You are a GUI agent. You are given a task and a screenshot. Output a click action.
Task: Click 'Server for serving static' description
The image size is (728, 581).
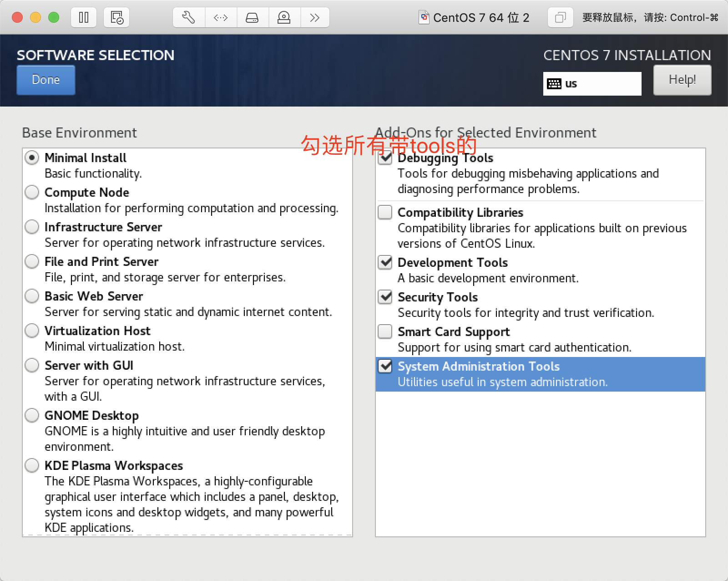[x=188, y=312]
